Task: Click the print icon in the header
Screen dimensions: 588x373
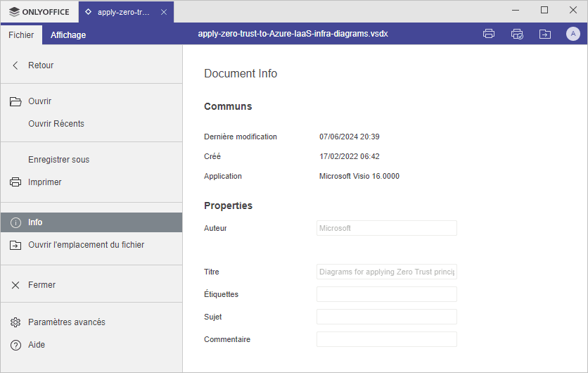Action: tap(489, 34)
